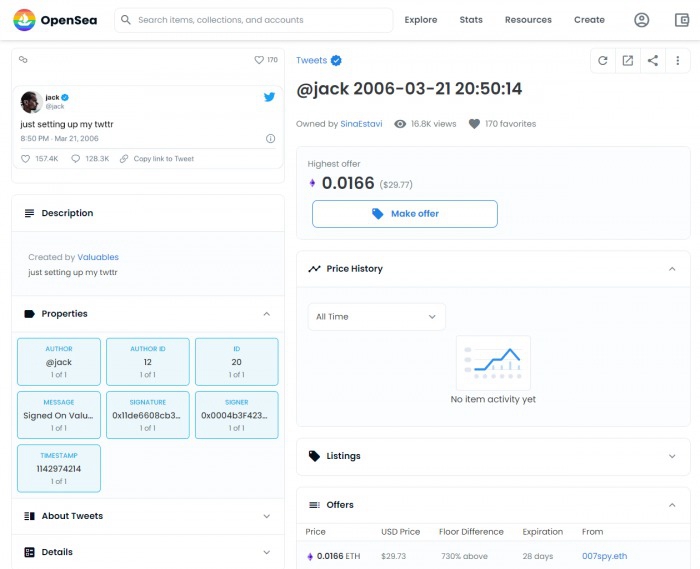Click the About Tweets section icon
This screenshot has height=569, width=700.
tap(29, 516)
